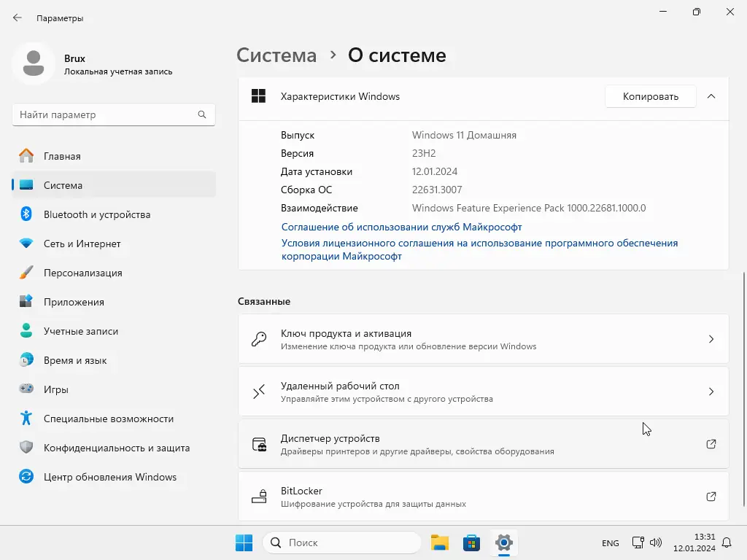The width and height of the screenshot is (747, 560).
Task: Open Сеть и Интернет section
Action: tap(113, 244)
